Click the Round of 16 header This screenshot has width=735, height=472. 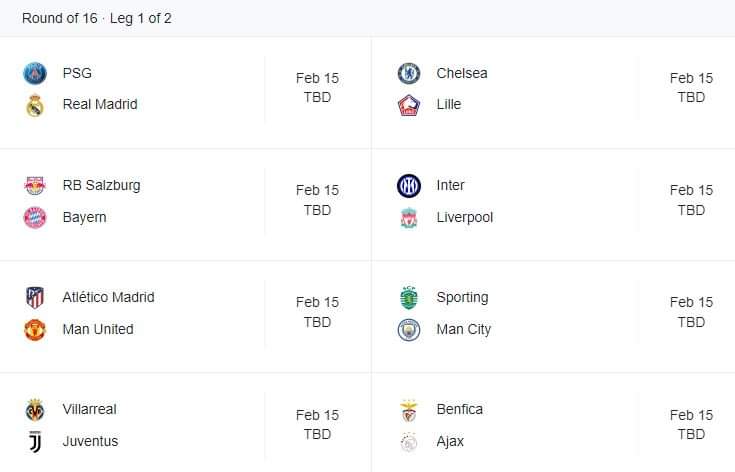coord(97,18)
